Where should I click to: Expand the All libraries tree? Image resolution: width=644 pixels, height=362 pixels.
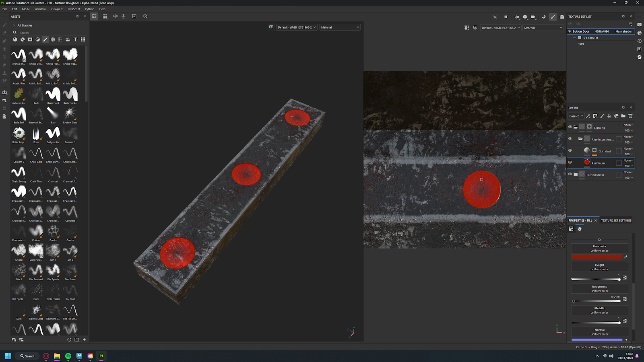point(14,25)
